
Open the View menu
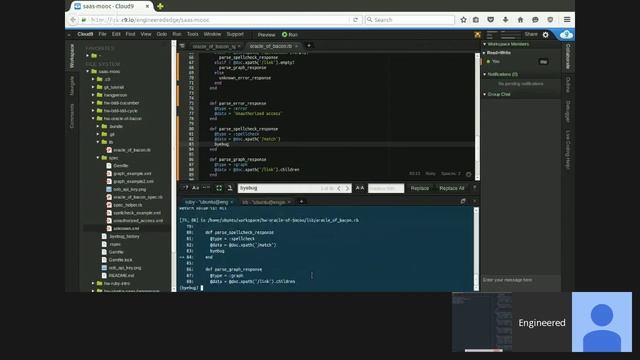coord(146,34)
